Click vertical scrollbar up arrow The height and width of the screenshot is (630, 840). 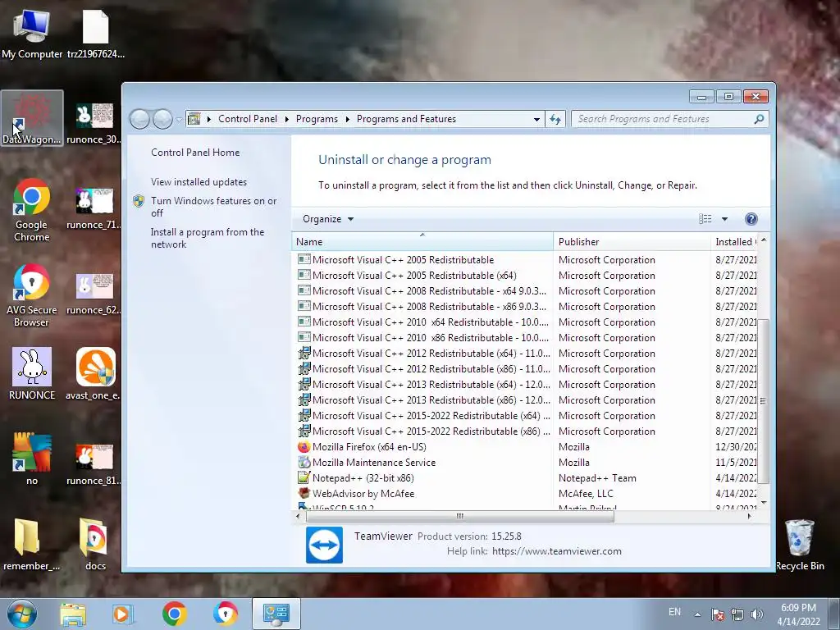pos(764,240)
